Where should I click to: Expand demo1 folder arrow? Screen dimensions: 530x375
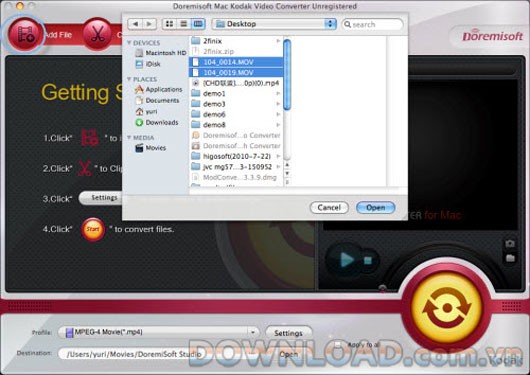point(278,93)
